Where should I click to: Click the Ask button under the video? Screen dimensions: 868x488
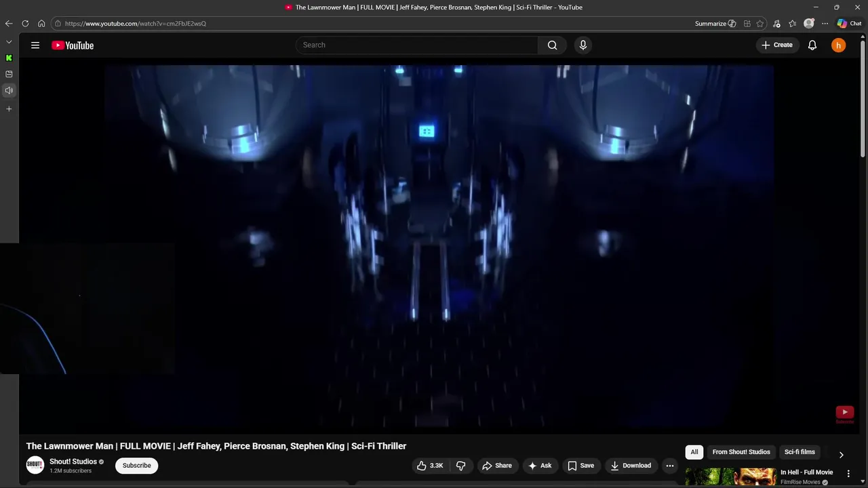point(540,466)
